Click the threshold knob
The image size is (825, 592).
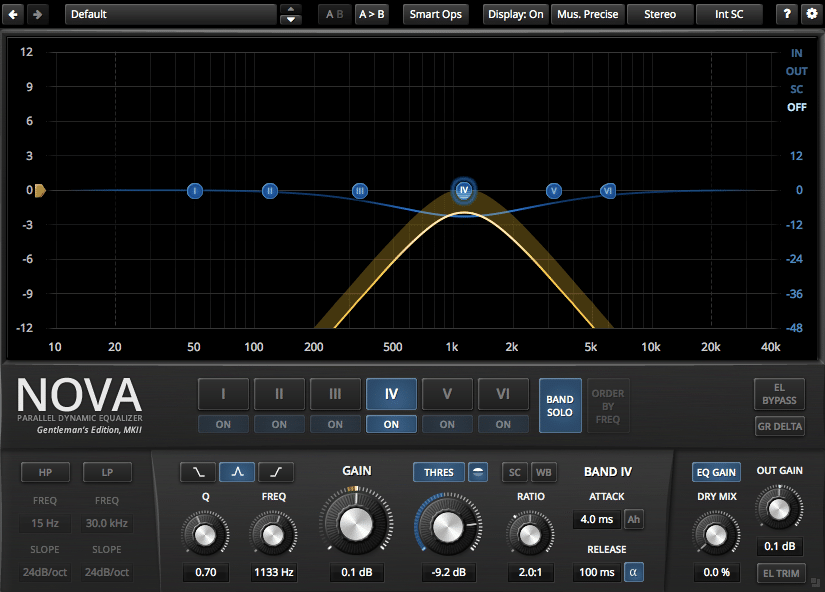pyautogui.click(x=448, y=526)
